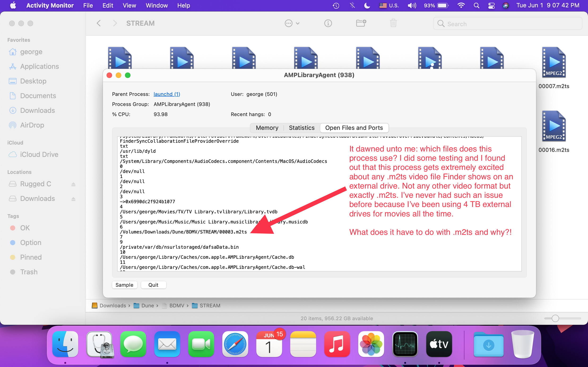588x367 pixels.
Task: Click the Photos app Dock icon
Action: pos(371,344)
